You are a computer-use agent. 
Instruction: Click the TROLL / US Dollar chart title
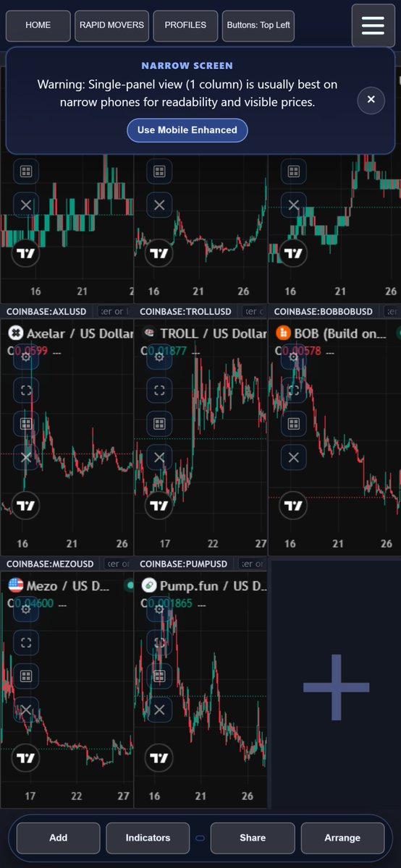(214, 333)
